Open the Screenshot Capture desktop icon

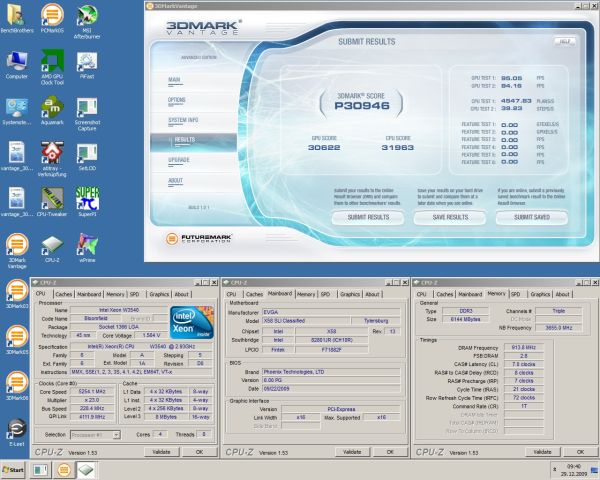(x=88, y=107)
